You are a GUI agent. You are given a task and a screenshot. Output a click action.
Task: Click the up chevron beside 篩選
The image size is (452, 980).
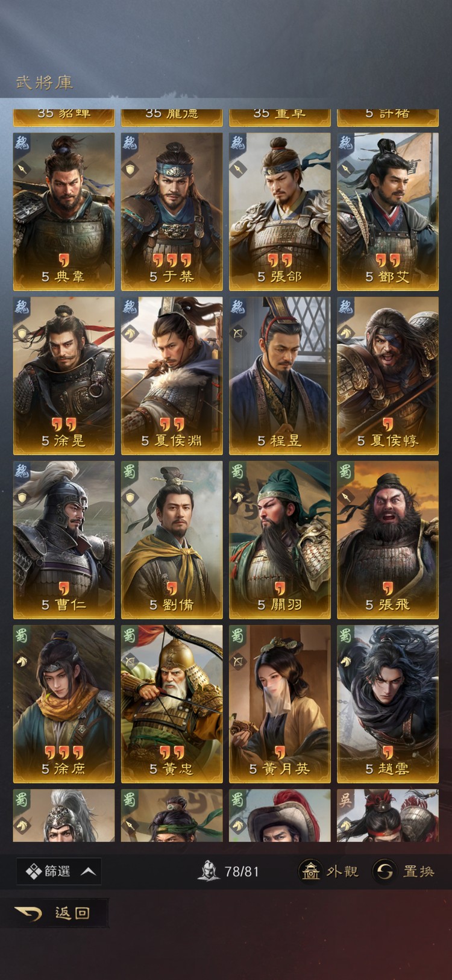pyautogui.click(x=89, y=872)
